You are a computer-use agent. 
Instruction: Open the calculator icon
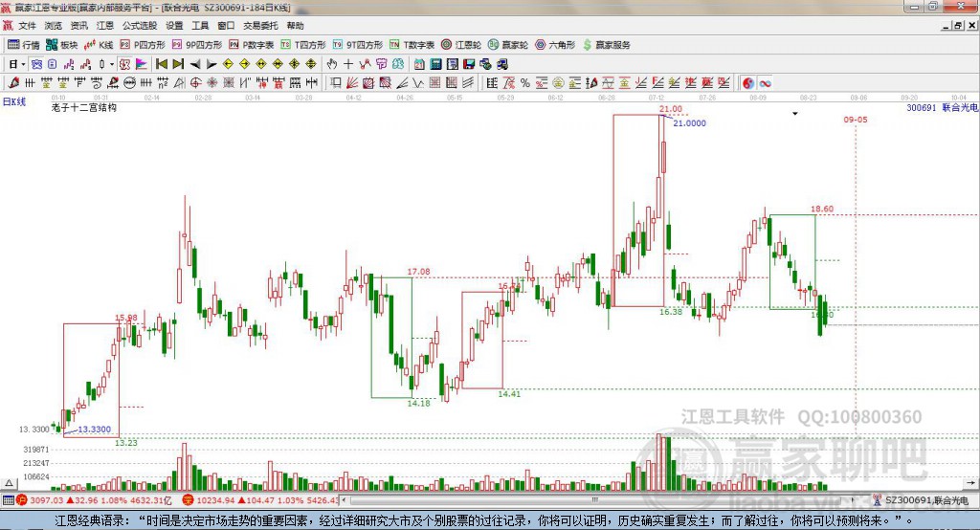tap(435, 64)
